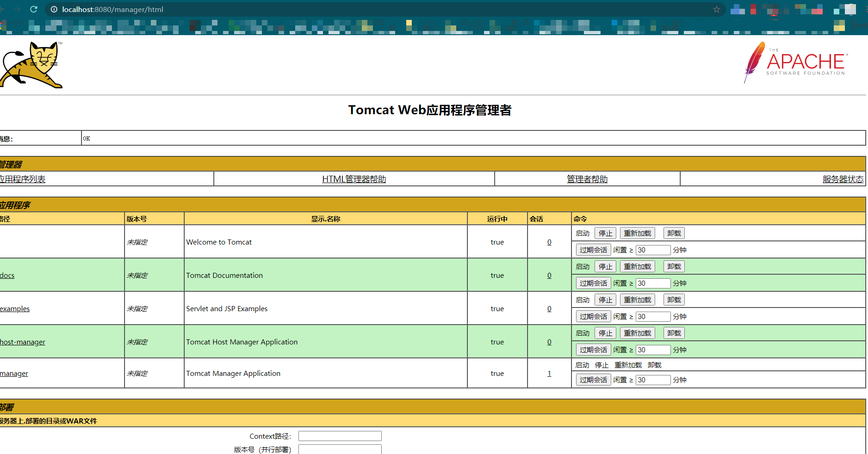Expire sessions (过期会话) for Welcome to Tomcat

594,250
